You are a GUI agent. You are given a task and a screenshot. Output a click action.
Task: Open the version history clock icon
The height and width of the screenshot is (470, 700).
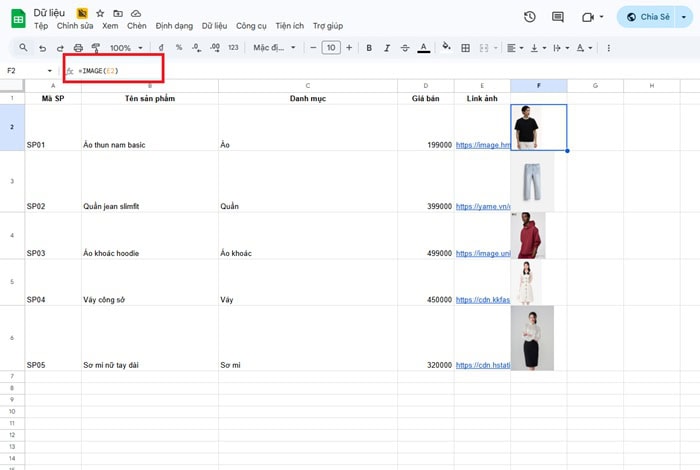[x=529, y=17]
